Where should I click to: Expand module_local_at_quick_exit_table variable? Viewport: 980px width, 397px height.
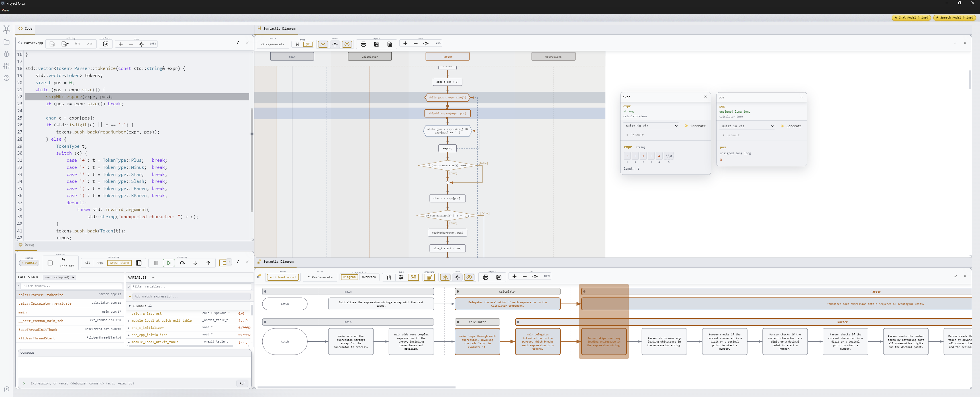coord(129,321)
